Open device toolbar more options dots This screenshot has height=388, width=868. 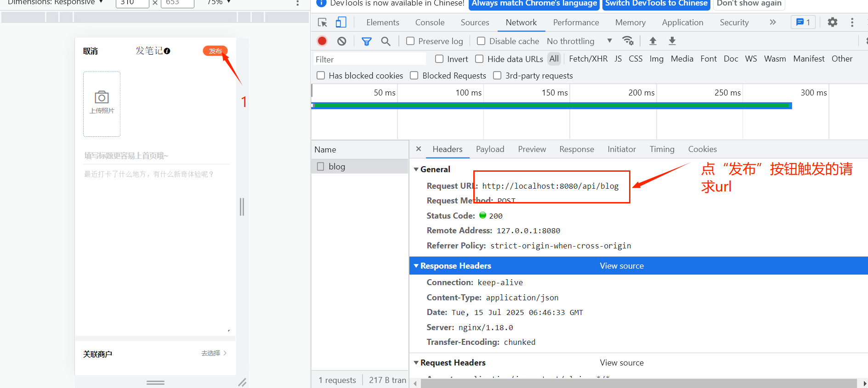(x=297, y=3)
